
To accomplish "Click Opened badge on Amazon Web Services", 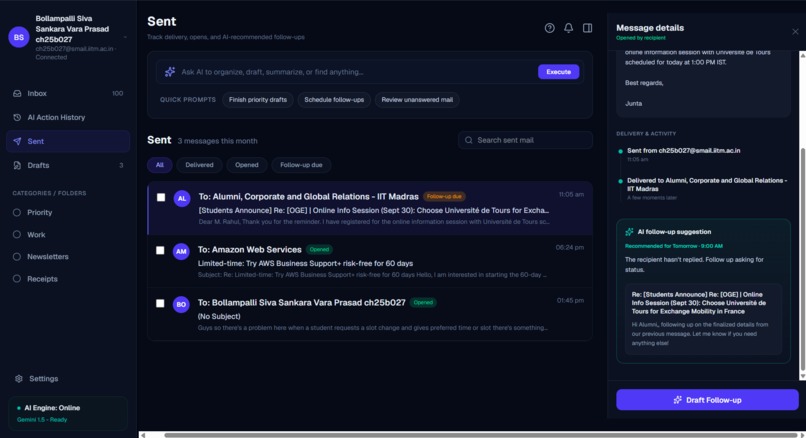I will 319,249.
